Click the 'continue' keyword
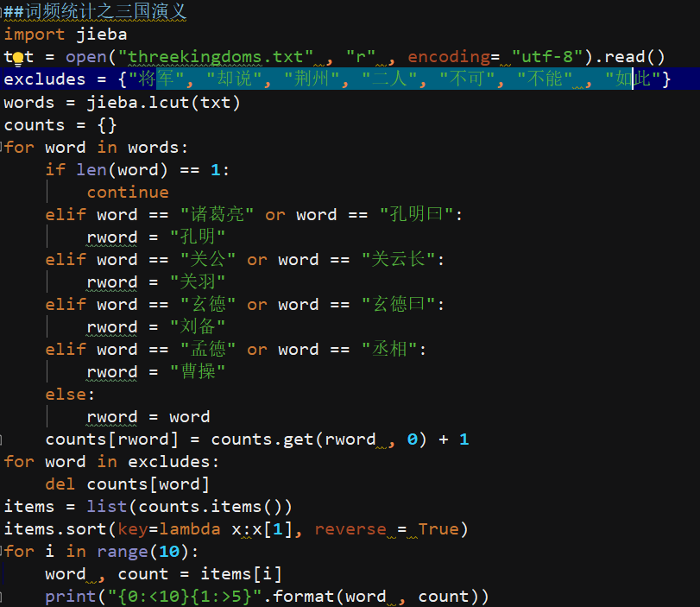The width and height of the screenshot is (700, 607). (x=128, y=193)
